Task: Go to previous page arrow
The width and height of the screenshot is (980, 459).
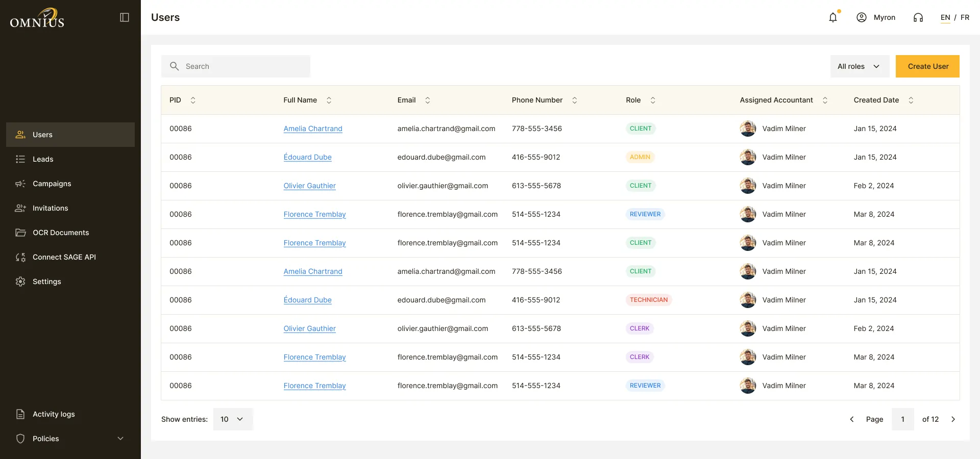Action: (851, 419)
